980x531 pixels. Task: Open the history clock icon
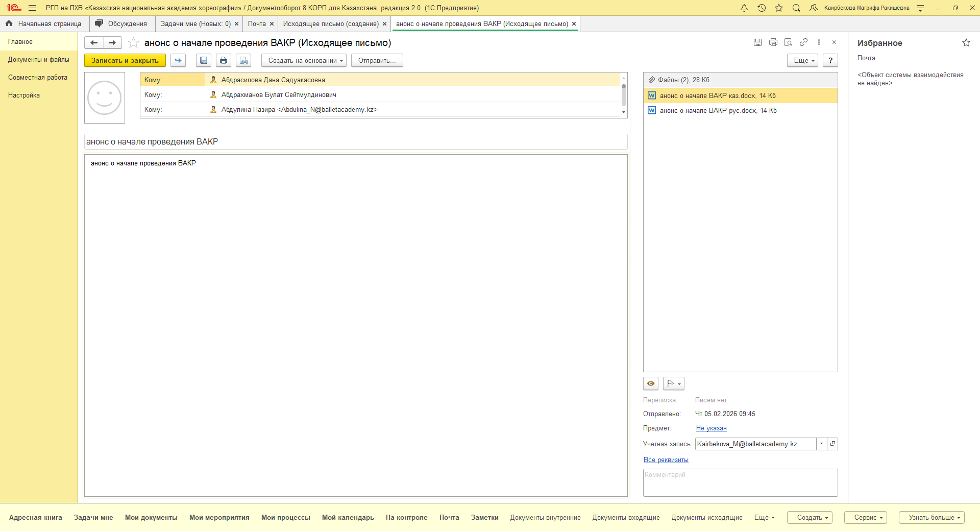pos(762,8)
